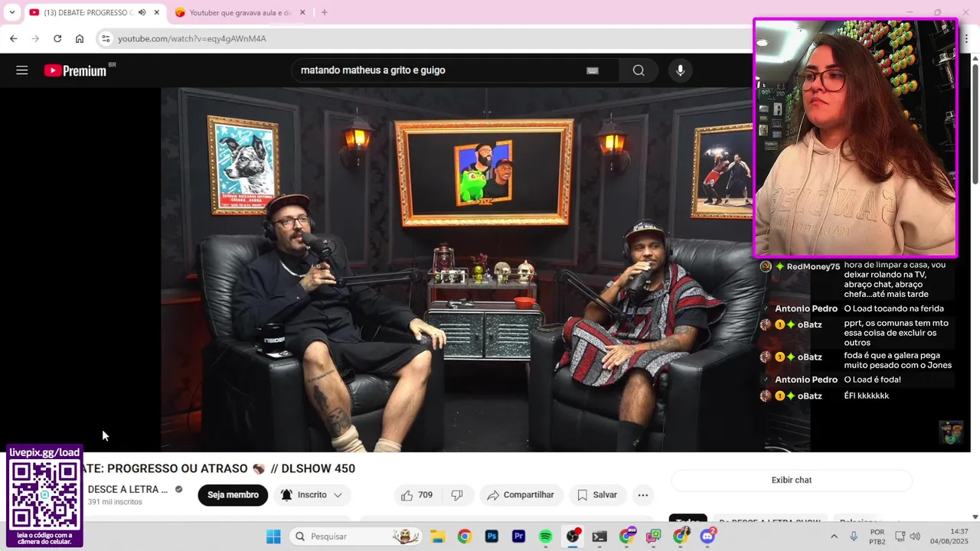Switch POR PTB2 input language
980x551 pixels.
[877, 536]
